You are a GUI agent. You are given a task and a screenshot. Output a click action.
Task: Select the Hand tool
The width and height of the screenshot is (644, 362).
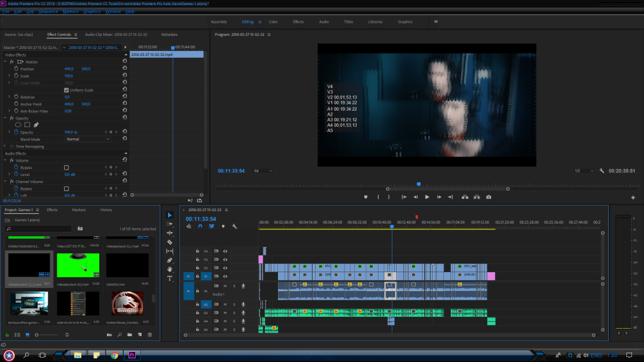(170, 269)
